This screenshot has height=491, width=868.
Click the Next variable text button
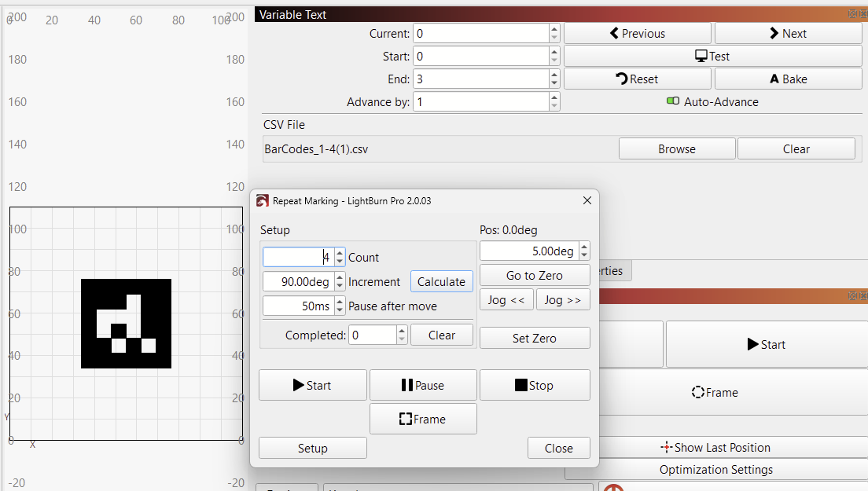[788, 33]
